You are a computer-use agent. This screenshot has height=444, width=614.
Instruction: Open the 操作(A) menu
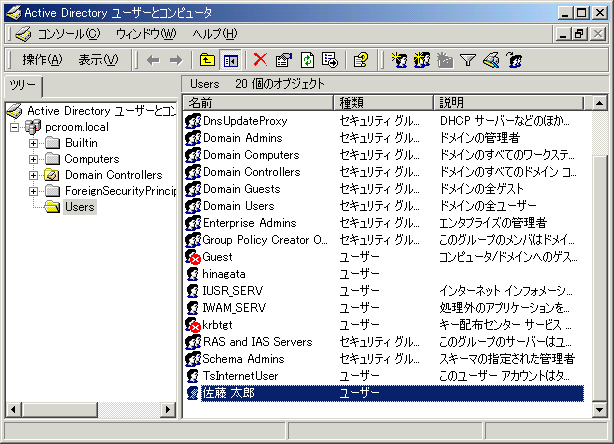[42, 60]
